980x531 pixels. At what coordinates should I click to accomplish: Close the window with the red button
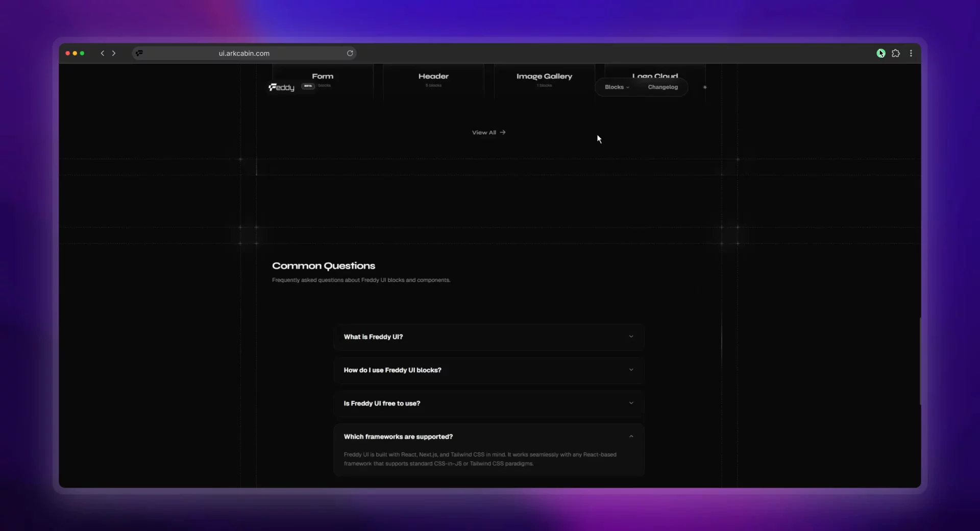pos(67,53)
